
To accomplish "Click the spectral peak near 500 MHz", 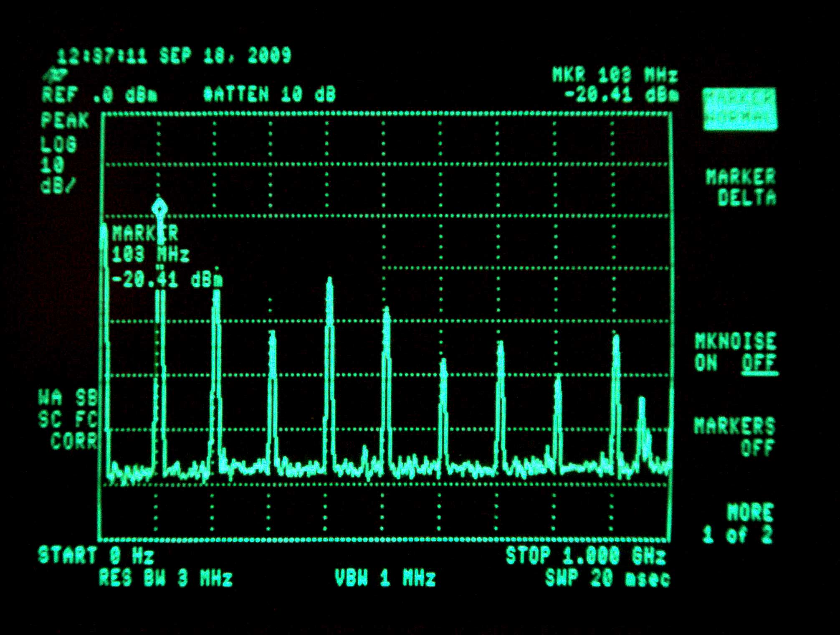I will point(387,389).
